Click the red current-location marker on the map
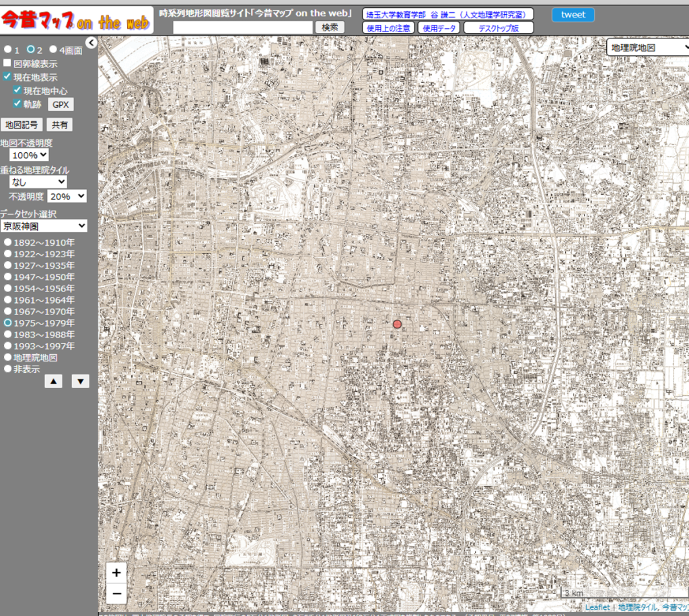The width and height of the screenshot is (689, 616). [397, 324]
